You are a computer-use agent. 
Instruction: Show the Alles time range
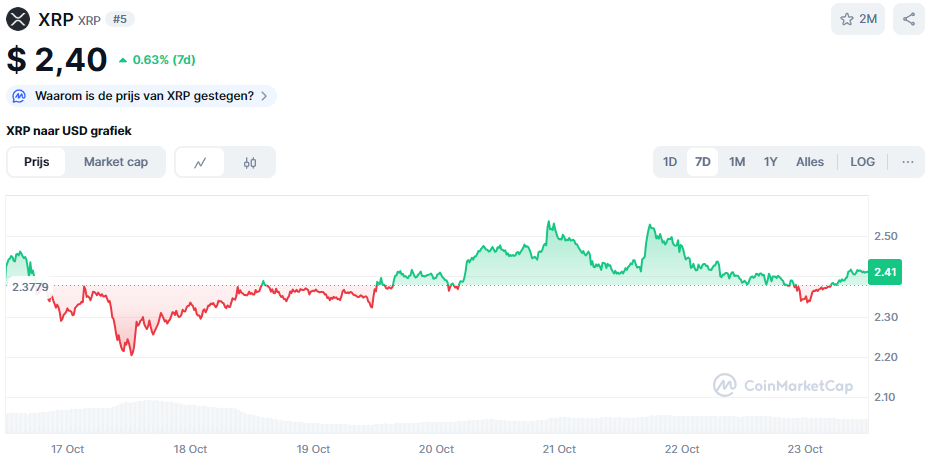(810, 162)
